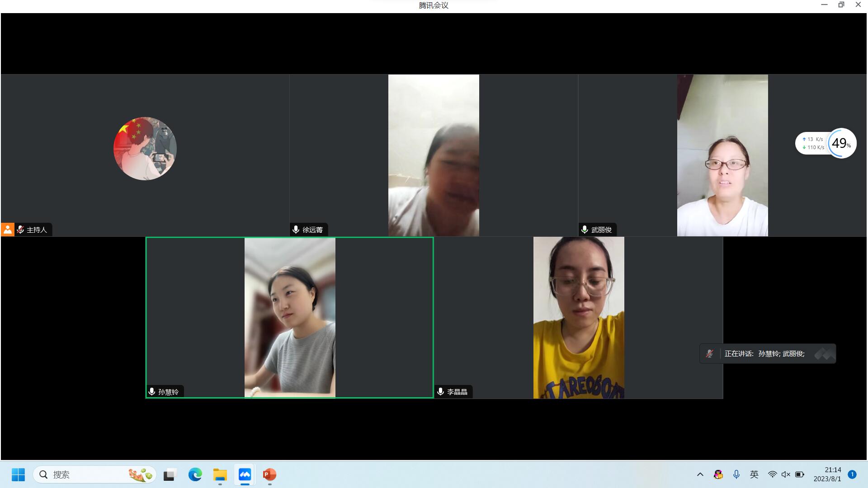Open the clock and date panel
The width and height of the screenshot is (868, 488).
click(827, 474)
